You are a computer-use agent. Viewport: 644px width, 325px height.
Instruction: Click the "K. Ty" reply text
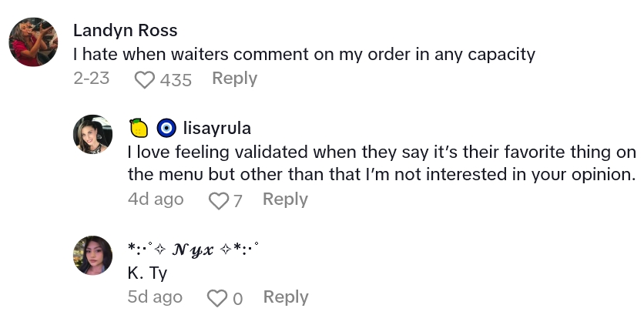click(147, 273)
